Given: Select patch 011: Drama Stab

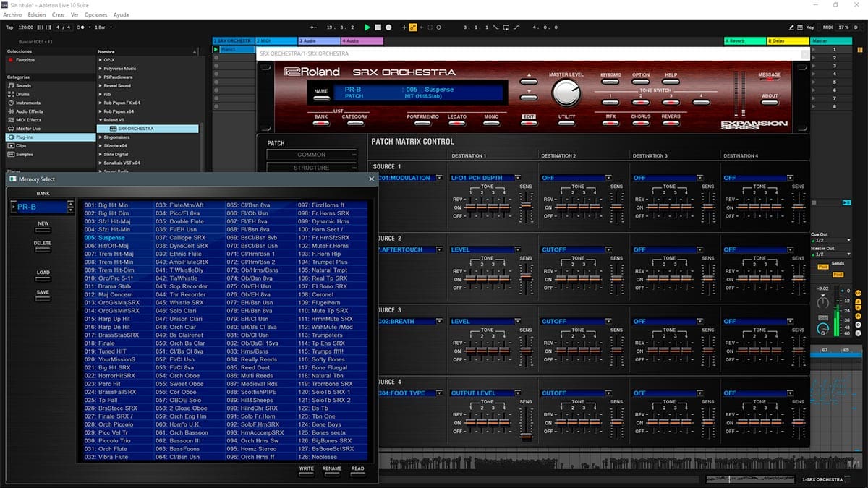Looking at the screenshot, I should [x=107, y=286].
